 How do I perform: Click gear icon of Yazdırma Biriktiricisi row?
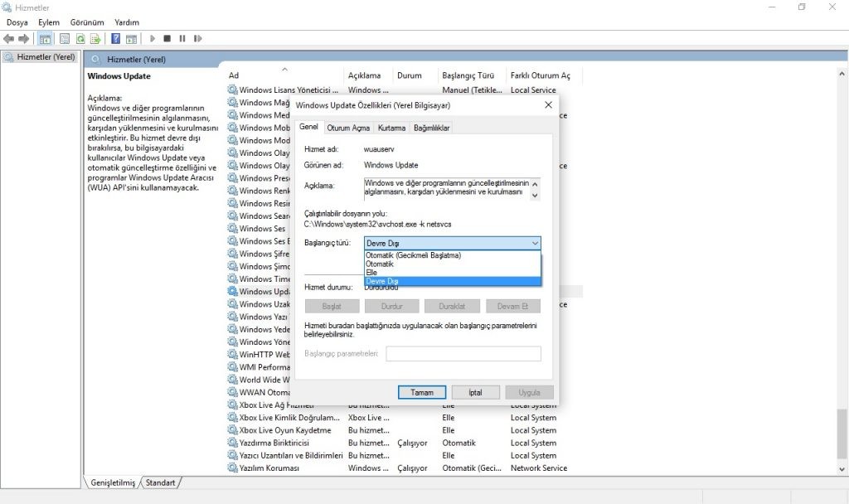click(x=232, y=443)
